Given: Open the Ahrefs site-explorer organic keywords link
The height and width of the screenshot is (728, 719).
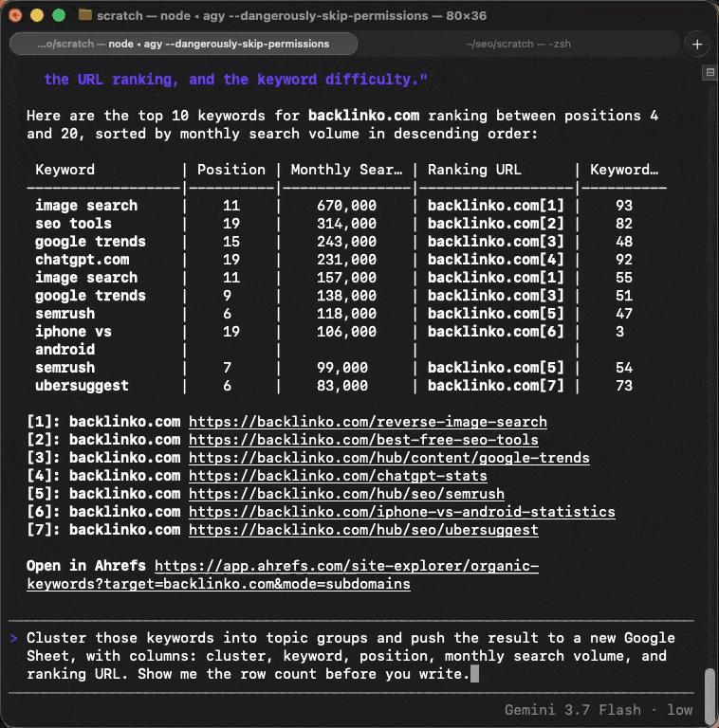Looking at the screenshot, I should click(283, 575).
